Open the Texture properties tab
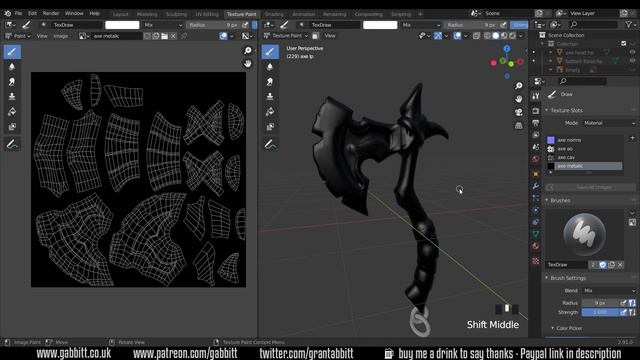Image resolution: width=640 pixels, height=360 pixels. pyautogui.click(x=536, y=261)
